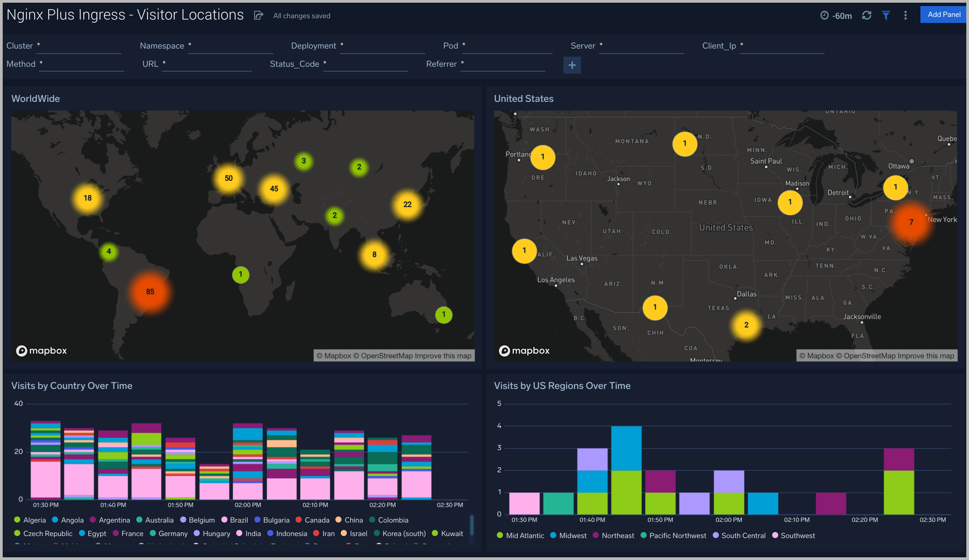Screen dimensions: 969x560
Task: Refresh the dashboard with the refresh icon
Action: tap(867, 16)
